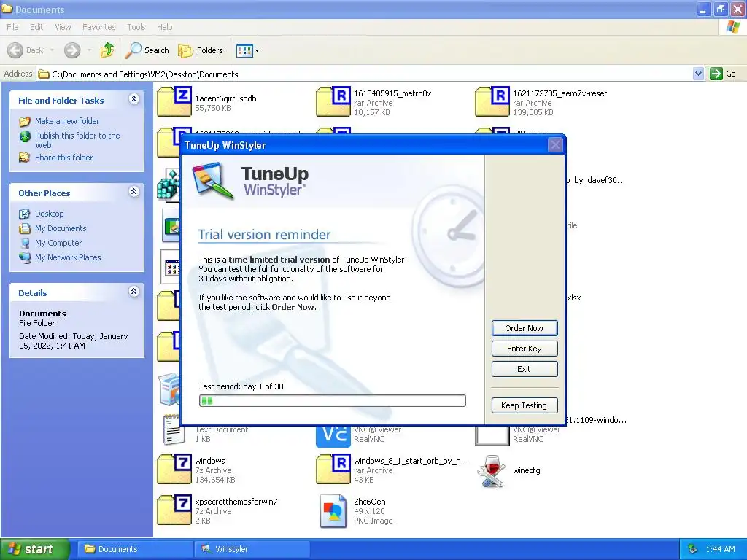This screenshot has width=747, height=560.
Task: Collapse File and Folder Tasks panel
Action: point(134,99)
